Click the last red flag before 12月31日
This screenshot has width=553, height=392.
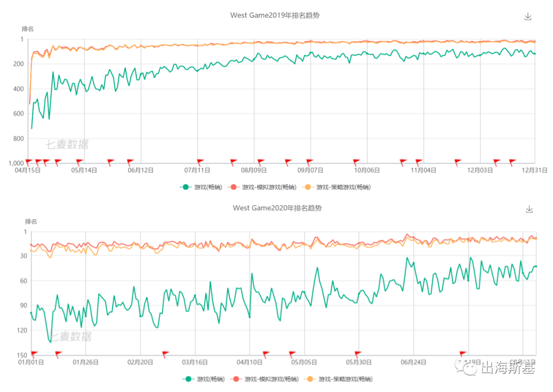[512, 162]
